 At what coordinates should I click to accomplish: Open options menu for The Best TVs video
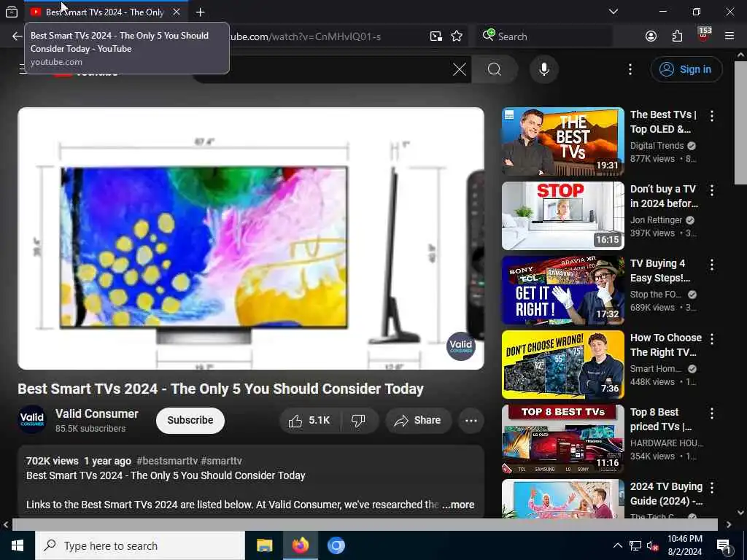click(712, 116)
